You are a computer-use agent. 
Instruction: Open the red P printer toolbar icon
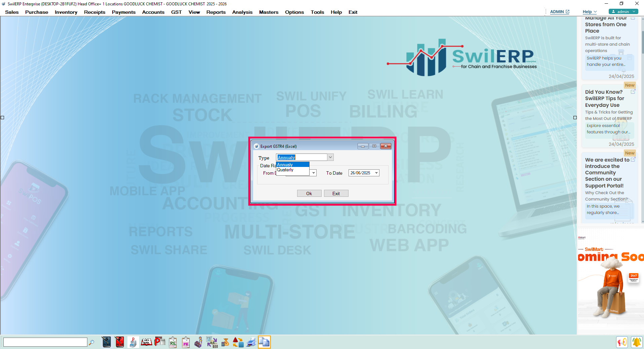[160, 342]
